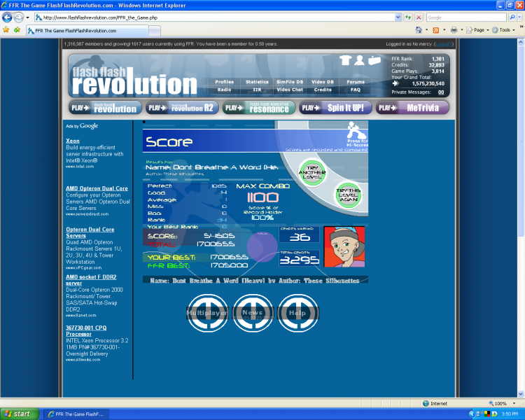Image resolution: width=525 pixels, height=420 pixels.
Task: Go to the browser Home icon
Action: (419, 30)
